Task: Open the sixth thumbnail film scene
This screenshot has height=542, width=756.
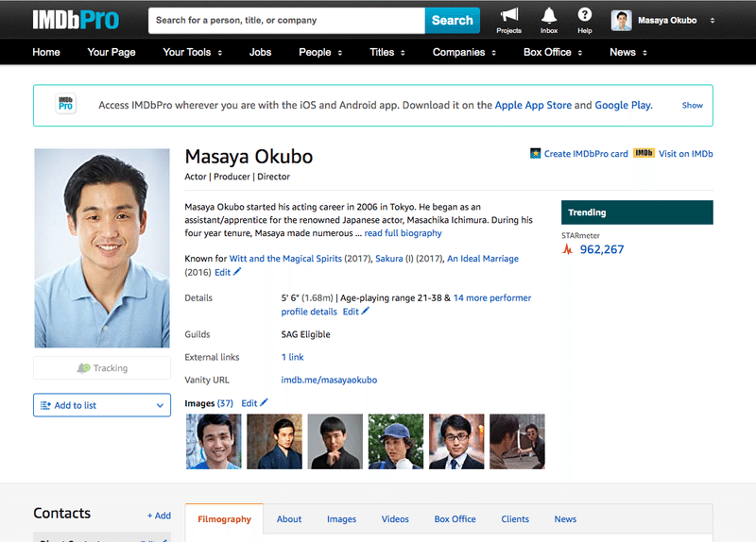Action: (x=517, y=441)
